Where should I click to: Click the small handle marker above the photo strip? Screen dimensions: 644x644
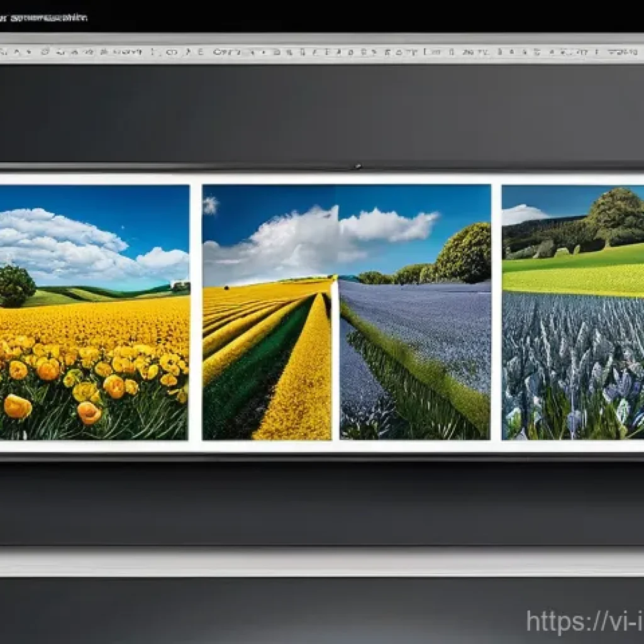pos(358,167)
